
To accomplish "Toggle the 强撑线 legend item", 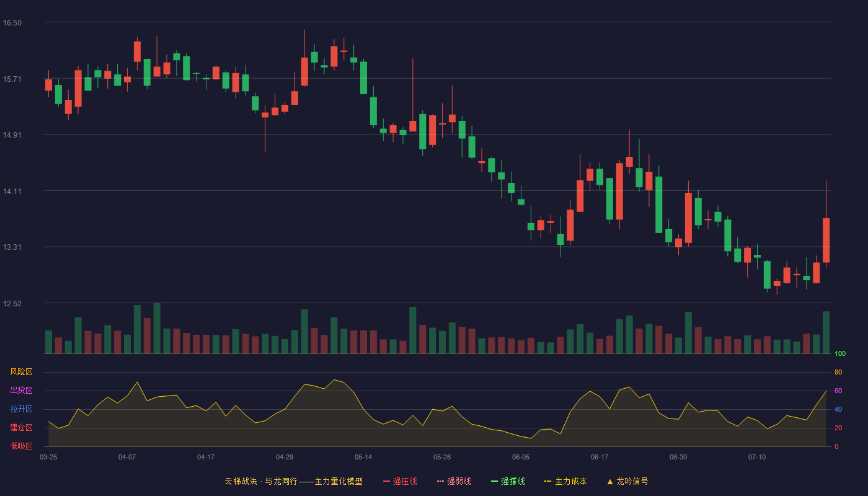I will pos(508,481).
